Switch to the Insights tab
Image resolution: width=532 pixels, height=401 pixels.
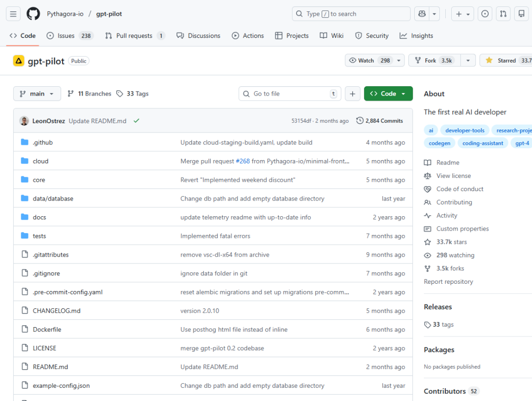coord(416,35)
